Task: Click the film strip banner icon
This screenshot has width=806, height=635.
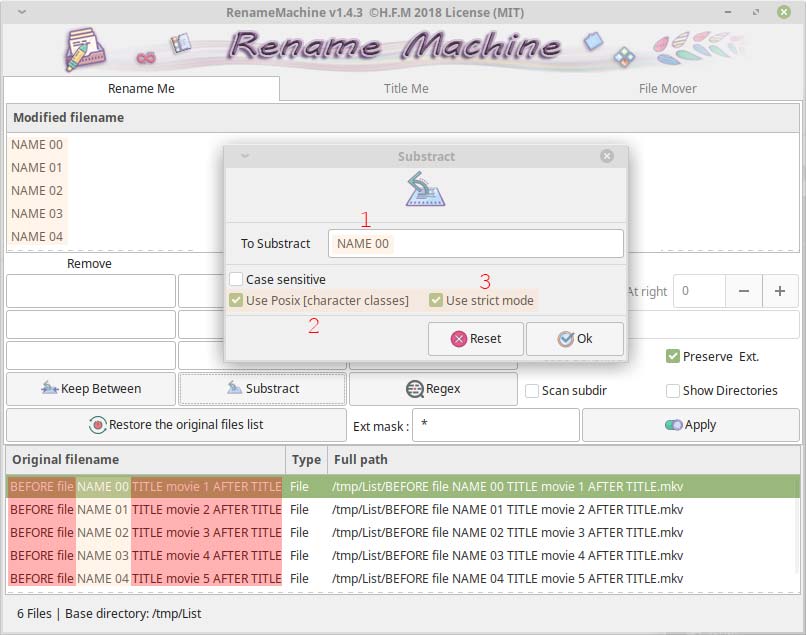Action: coord(180,44)
